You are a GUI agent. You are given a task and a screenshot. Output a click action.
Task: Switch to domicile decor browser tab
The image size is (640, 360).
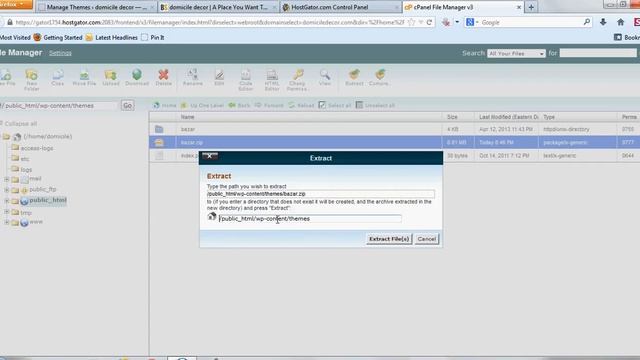tap(218, 7)
